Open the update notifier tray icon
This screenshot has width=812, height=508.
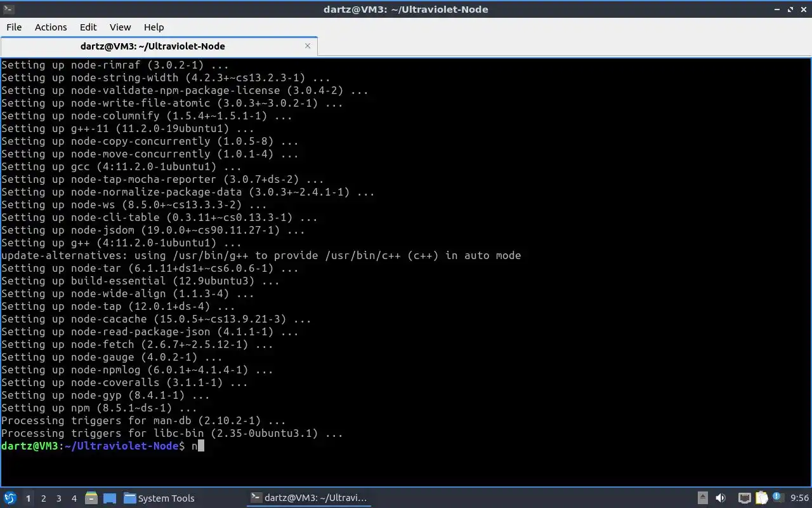coord(778,498)
